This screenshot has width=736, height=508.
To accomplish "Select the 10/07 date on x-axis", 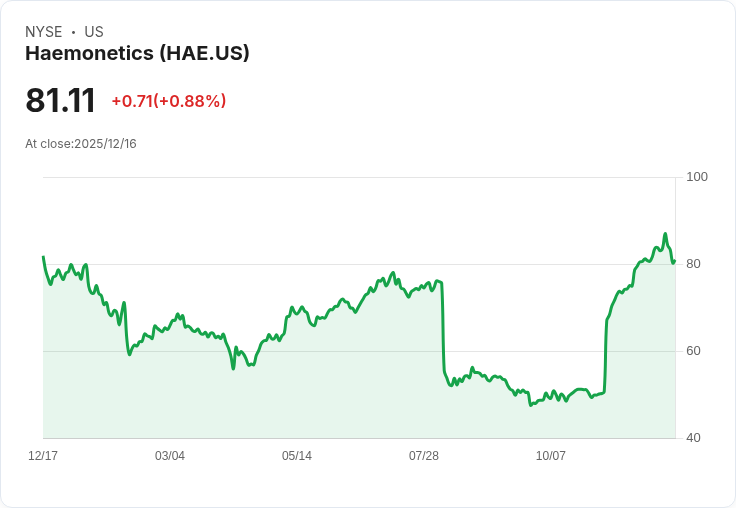I will click(551, 456).
